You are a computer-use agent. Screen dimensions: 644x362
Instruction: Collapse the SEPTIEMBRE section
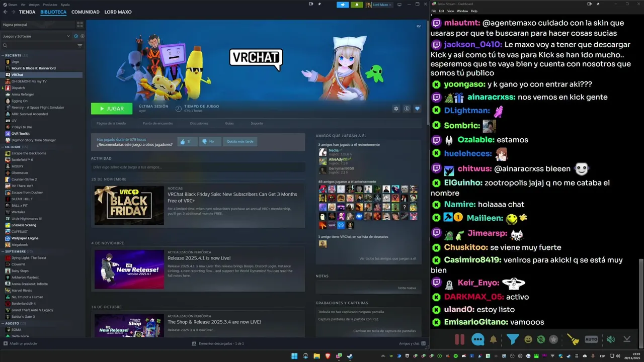(18, 251)
